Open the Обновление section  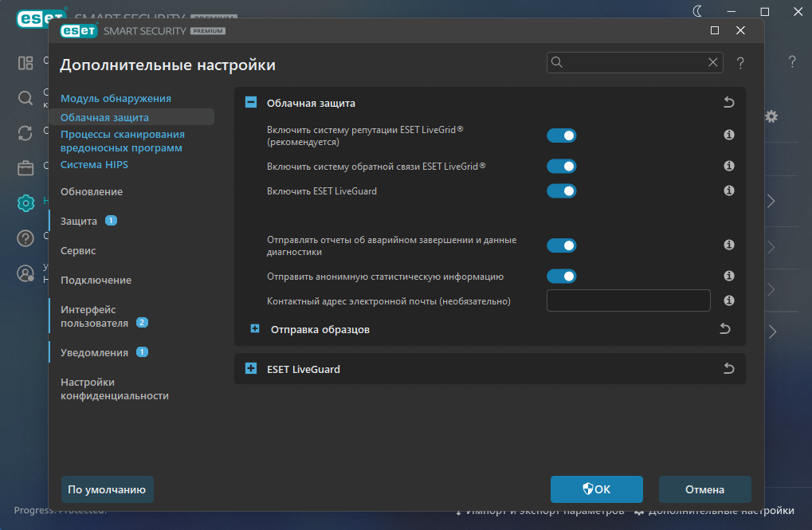[92, 192]
